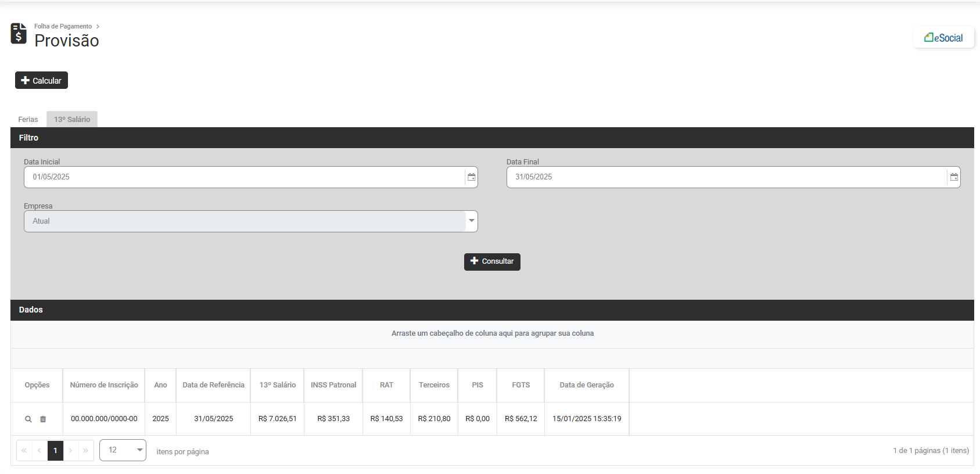Expand the Empresa dropdown
Image resolution: width=980 pixels, height=474 pixels.
pyautogui.click(x=471, y=221)
